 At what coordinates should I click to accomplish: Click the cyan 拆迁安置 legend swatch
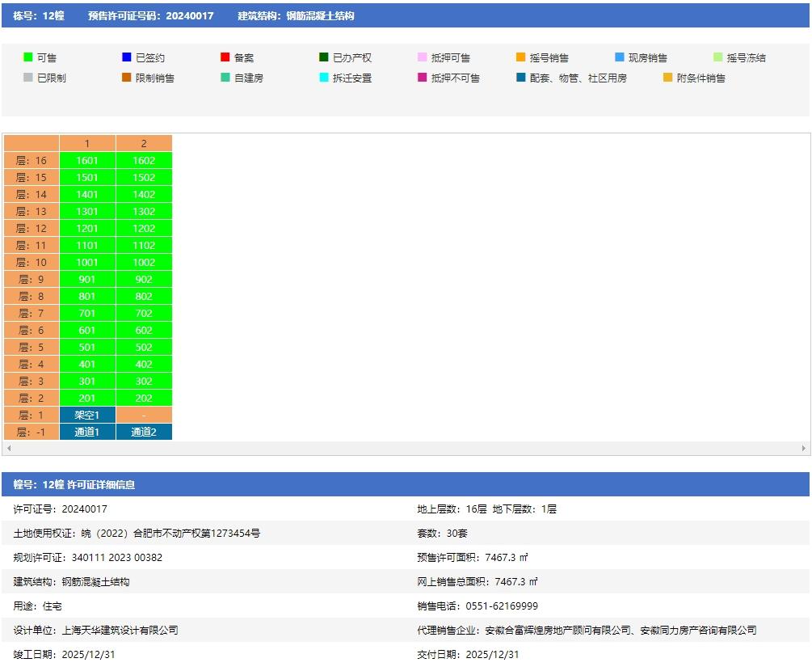tap(324, 77)
